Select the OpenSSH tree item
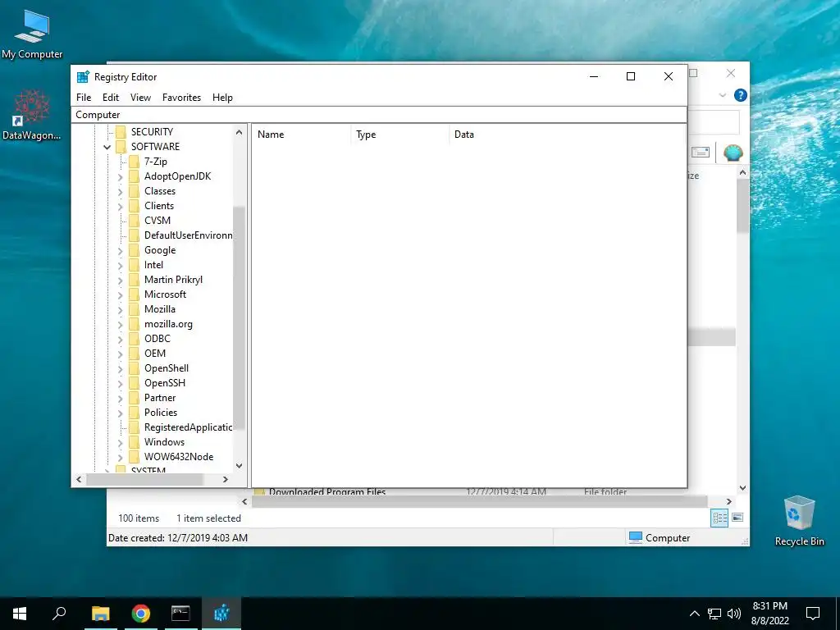Image resolution: width=840 pixels, height=630 pixels. 164,383
